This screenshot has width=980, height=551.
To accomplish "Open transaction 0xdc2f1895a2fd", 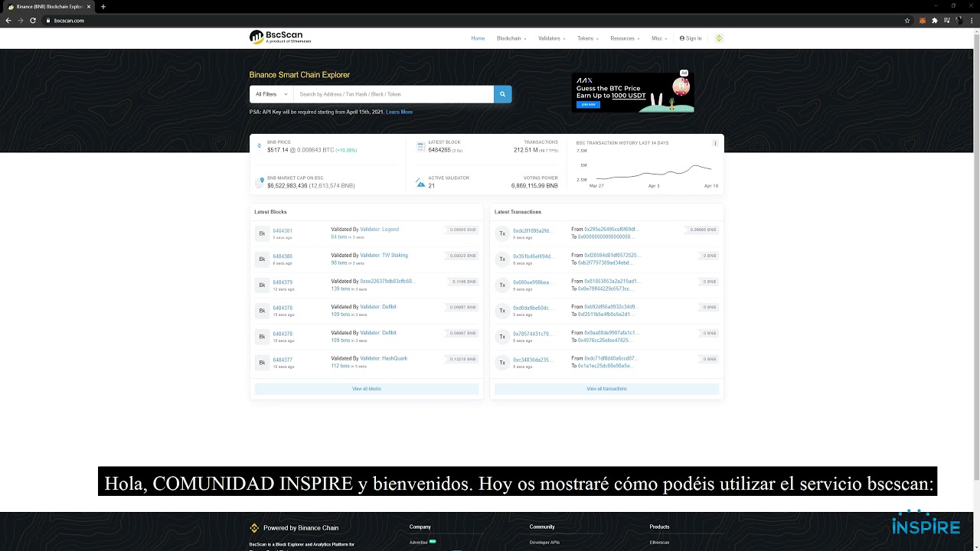I will [532, 230].
